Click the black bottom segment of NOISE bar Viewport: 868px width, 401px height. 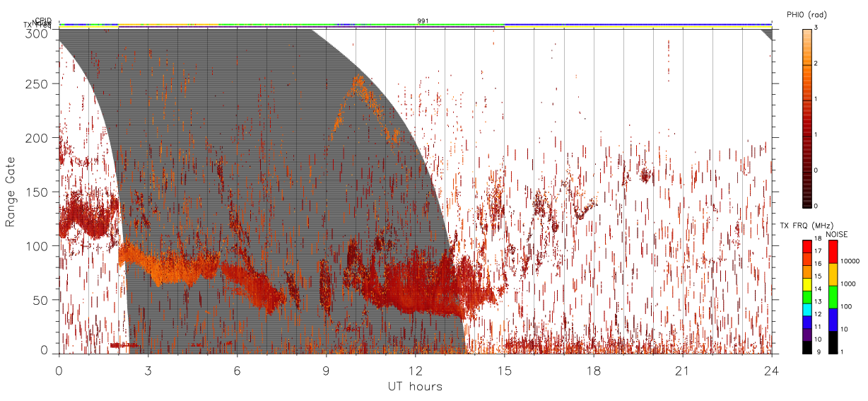(833, 342)
